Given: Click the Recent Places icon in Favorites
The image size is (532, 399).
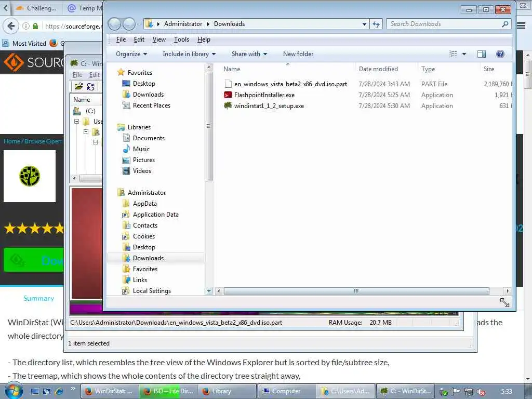Looking at the screenshot, I should 126,105.
